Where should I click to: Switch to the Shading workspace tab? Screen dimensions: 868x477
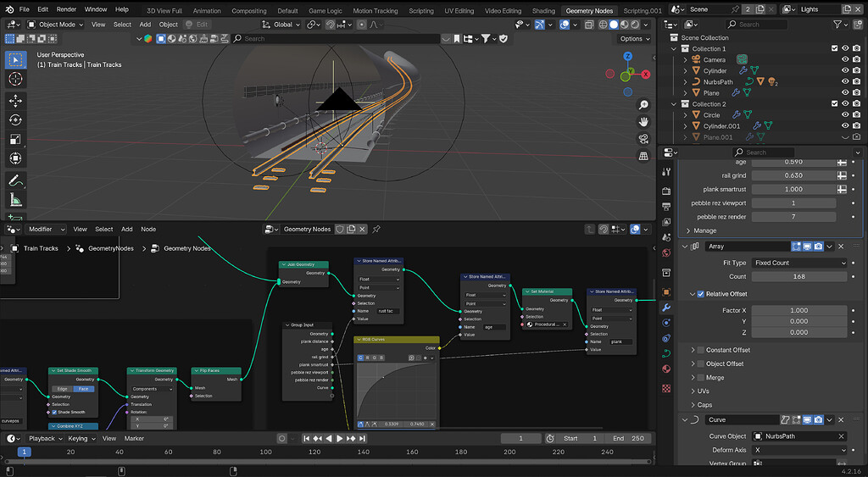click(543, 10)
